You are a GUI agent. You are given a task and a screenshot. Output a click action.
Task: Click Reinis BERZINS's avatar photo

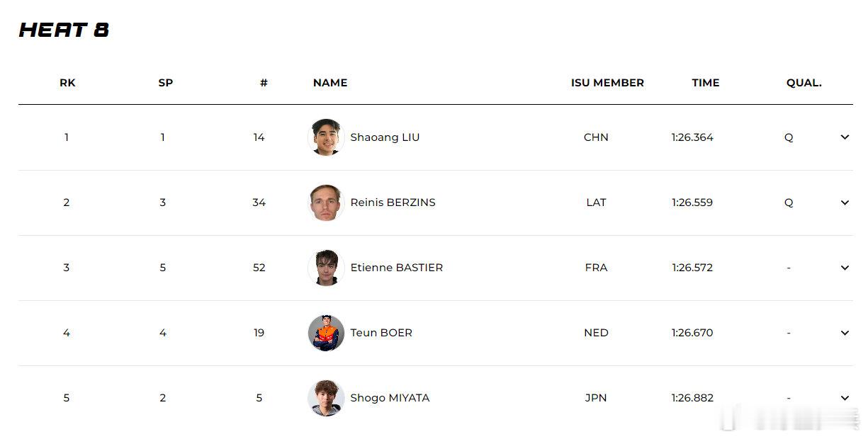tap(326, 203)
